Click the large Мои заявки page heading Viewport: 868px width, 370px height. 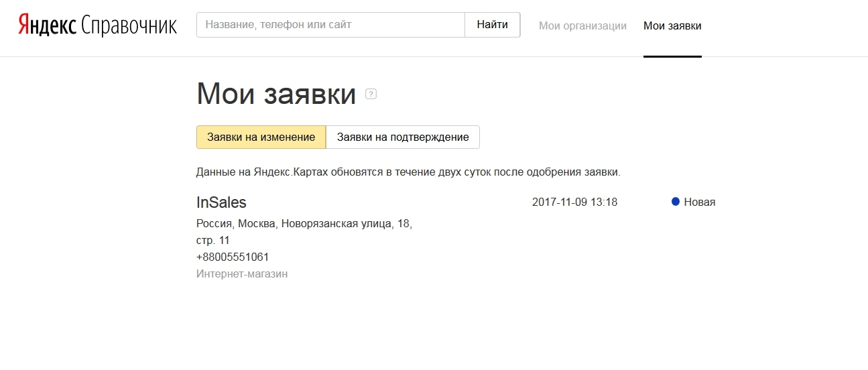click(275, 95)
